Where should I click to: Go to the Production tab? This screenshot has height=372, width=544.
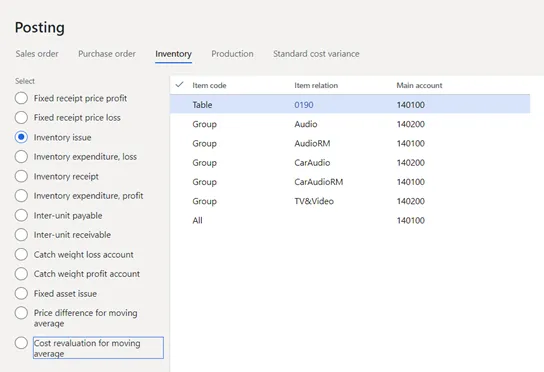point(232,54)
